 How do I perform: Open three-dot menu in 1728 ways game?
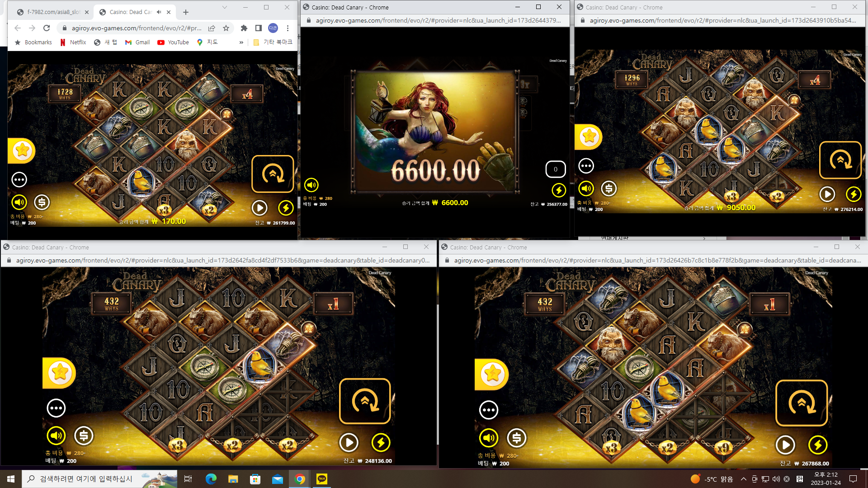[19, 180]
